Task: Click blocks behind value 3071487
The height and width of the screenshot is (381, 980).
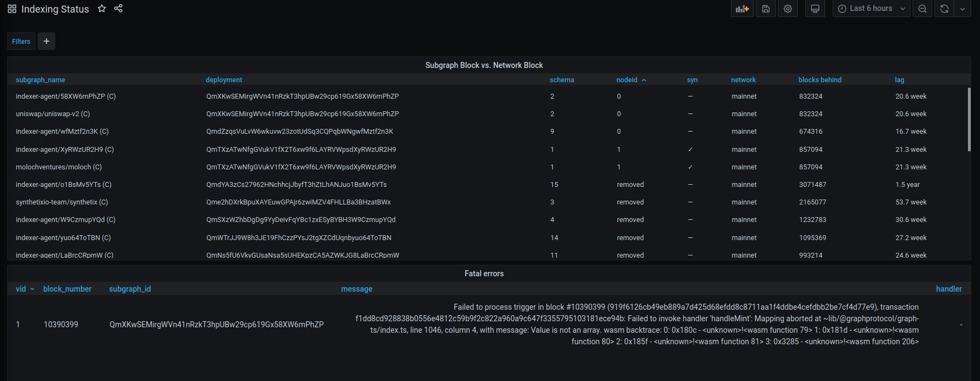Action: point(812,185)
